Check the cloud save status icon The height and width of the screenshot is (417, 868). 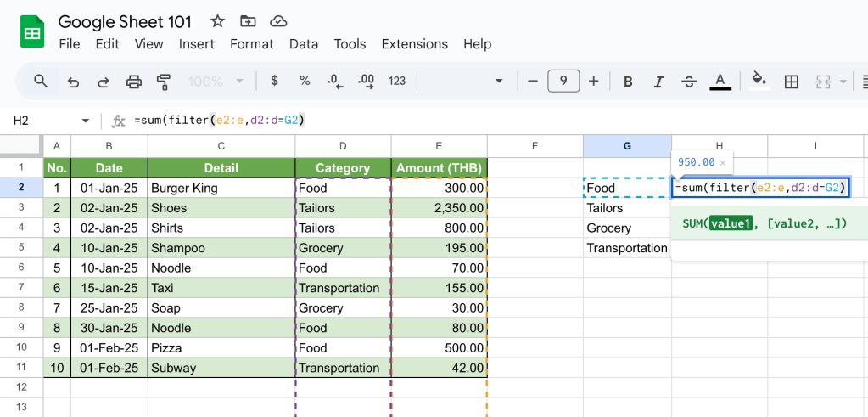(278, 21)
